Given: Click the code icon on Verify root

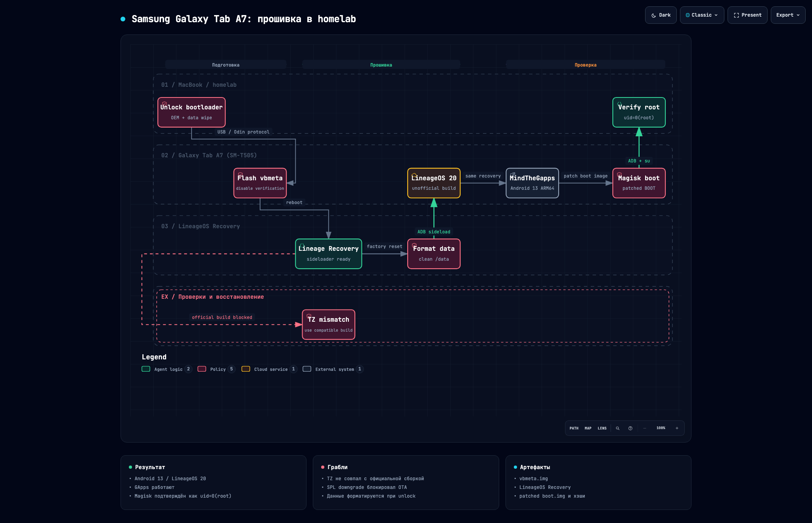Looking at the screenshot, I should [x=619, y=104].
